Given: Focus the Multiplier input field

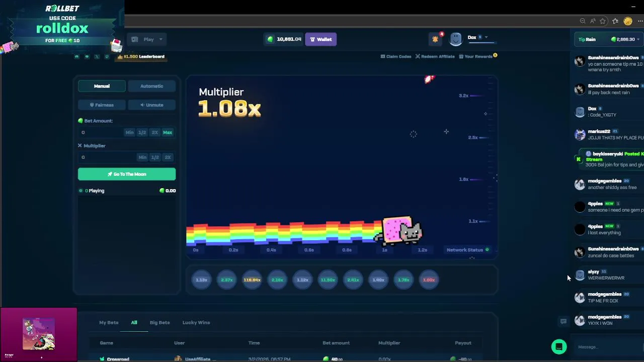Looking at the screenshot, I should pos(107,157).
